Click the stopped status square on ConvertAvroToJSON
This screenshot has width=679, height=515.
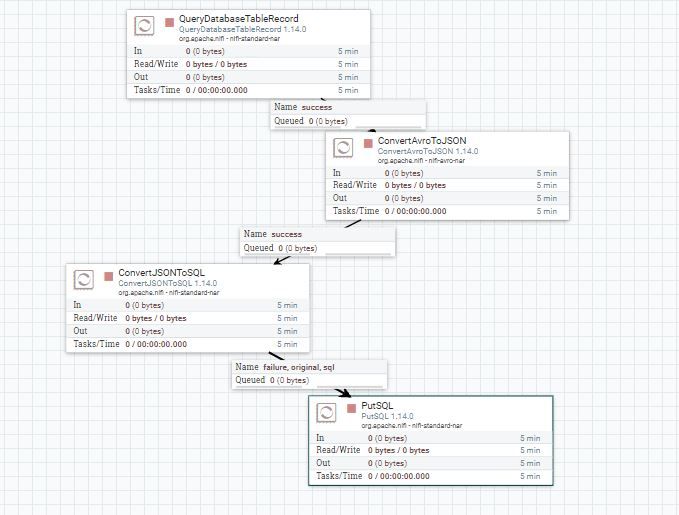click(368, 143)
